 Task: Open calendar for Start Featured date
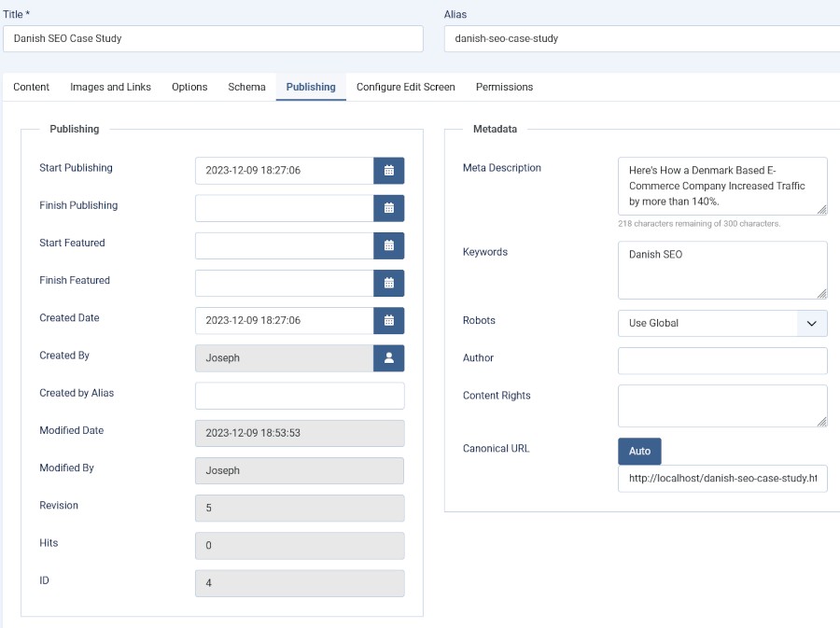(x=389, y=245)
